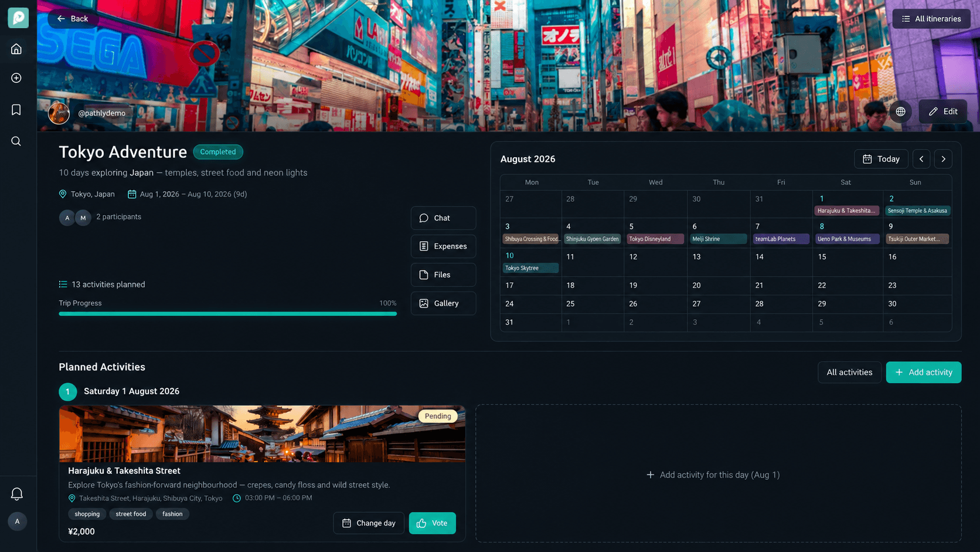Screen dimensions: 980x552
Task: Select Shinjuku Gyoen Garden calendar event
Action: click(592, 239)
